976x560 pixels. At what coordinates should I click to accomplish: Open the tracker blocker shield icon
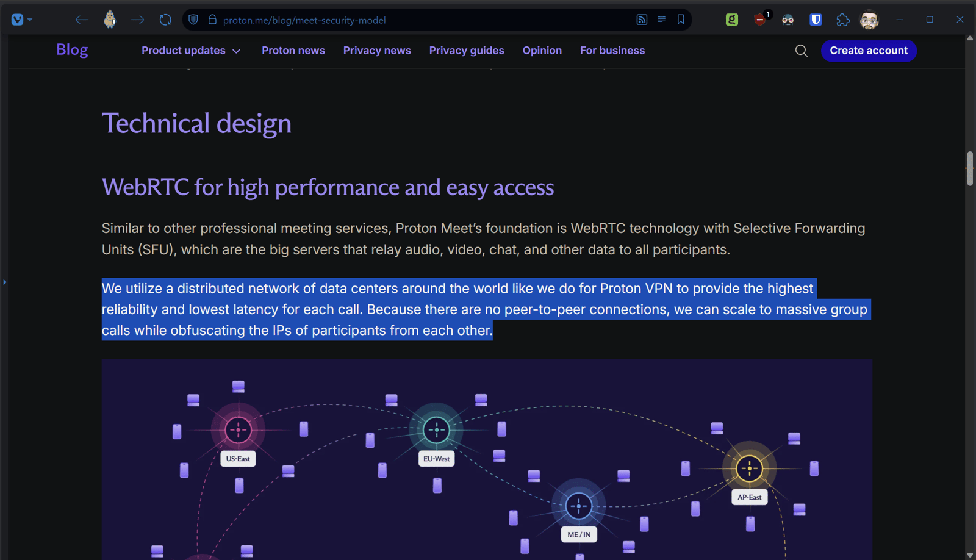[193, 20]
